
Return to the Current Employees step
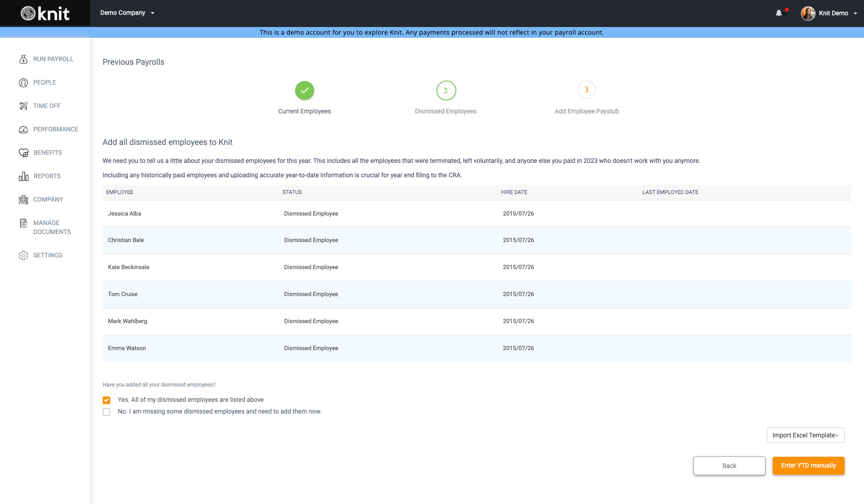pyautogui.click(x=304, y=90)
